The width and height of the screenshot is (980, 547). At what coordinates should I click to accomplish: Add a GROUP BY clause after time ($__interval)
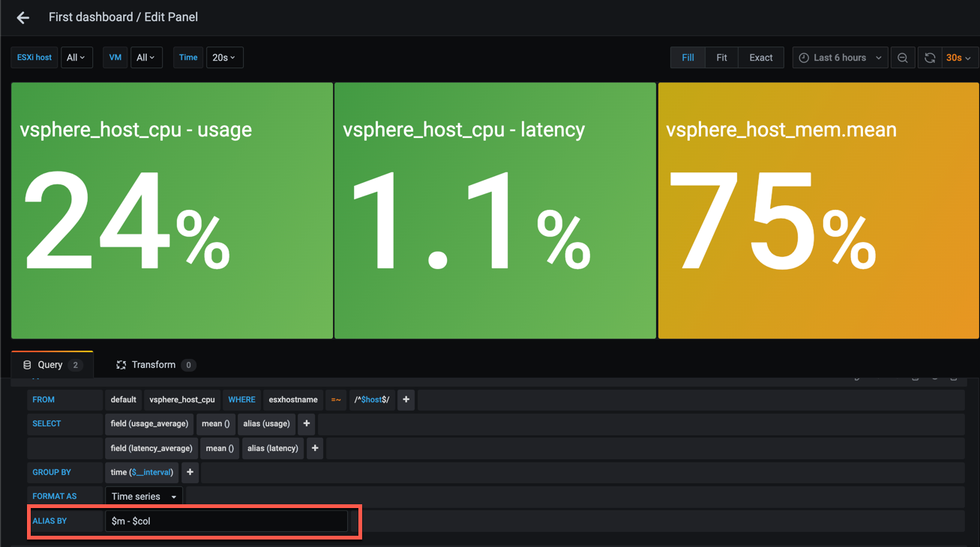pos(190,473)
